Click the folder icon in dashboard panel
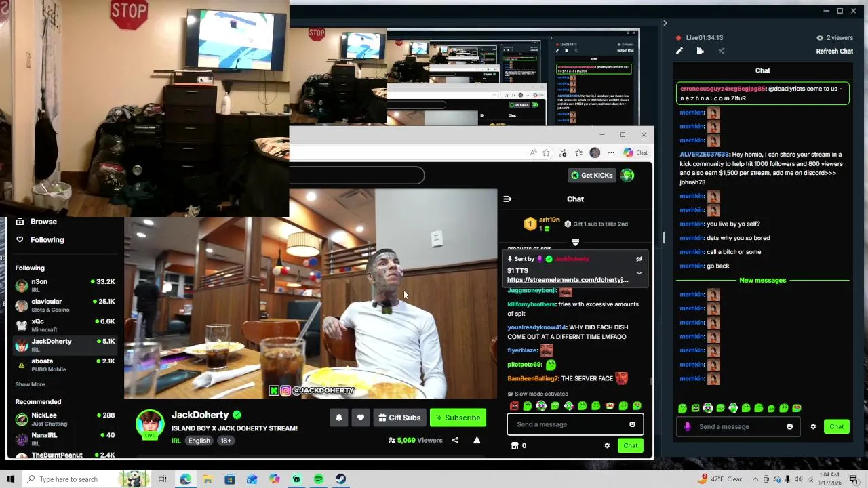Viewport: 868px width, 488px height. coord(700,51)
